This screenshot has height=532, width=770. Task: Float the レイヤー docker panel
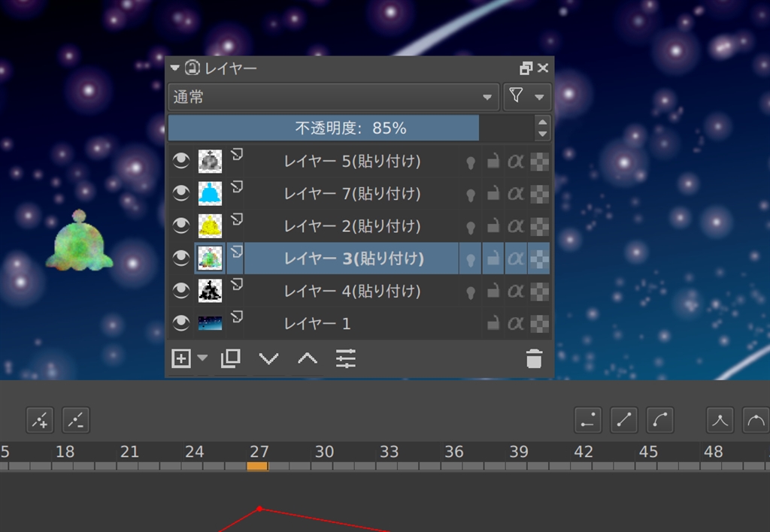click(x=526, y=68)
